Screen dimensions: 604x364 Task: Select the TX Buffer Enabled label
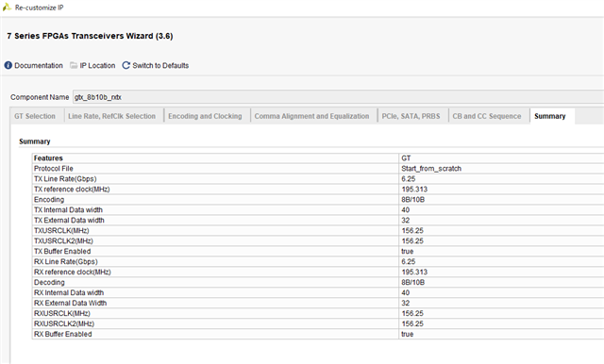(62, 252)
